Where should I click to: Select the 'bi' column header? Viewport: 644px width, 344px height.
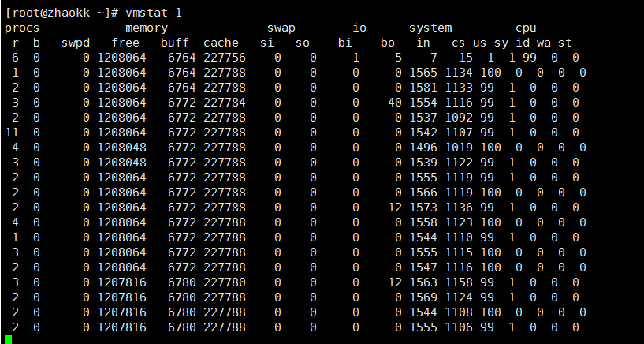pyautogui.click(x=345, y=43)
